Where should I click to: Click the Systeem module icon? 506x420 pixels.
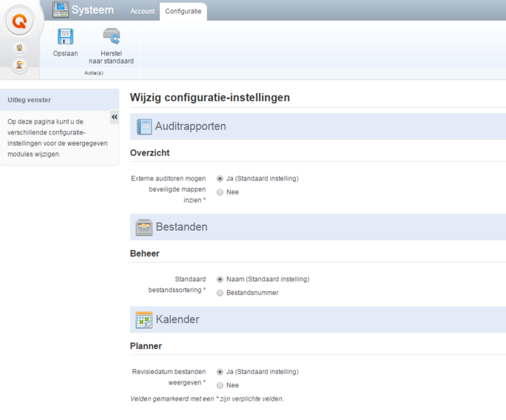pos(60,10)
